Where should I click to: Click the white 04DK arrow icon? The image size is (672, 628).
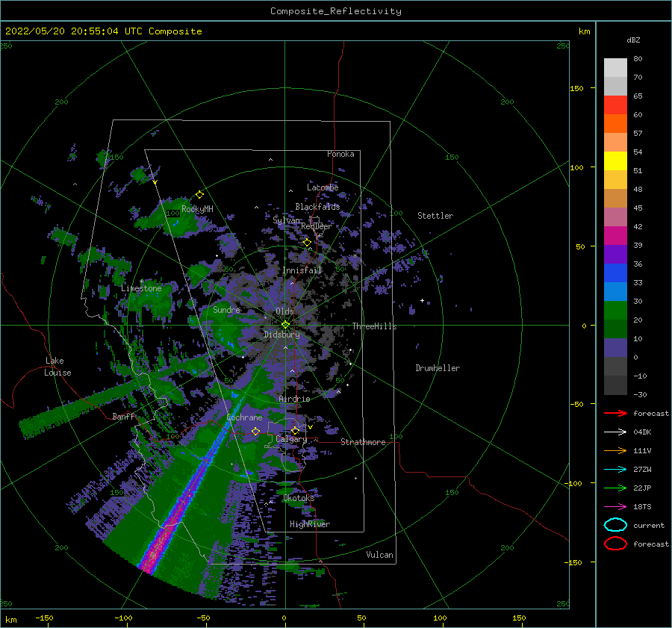point(615,432)
